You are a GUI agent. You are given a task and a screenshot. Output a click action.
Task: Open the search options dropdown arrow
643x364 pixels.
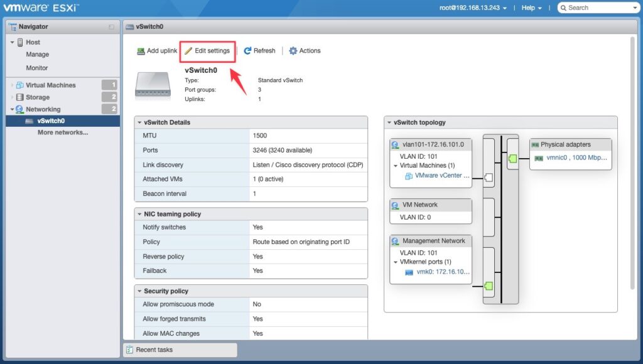pos(635,8)
